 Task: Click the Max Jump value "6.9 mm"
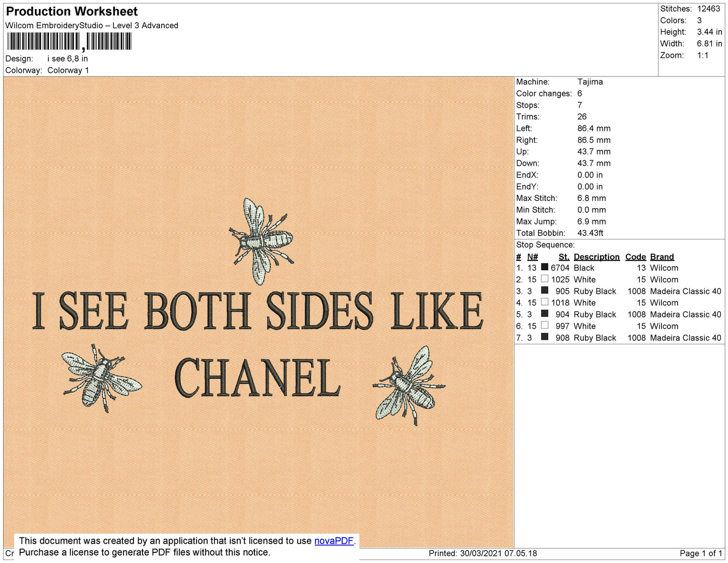pyautogui.click(x=591, y=221)
